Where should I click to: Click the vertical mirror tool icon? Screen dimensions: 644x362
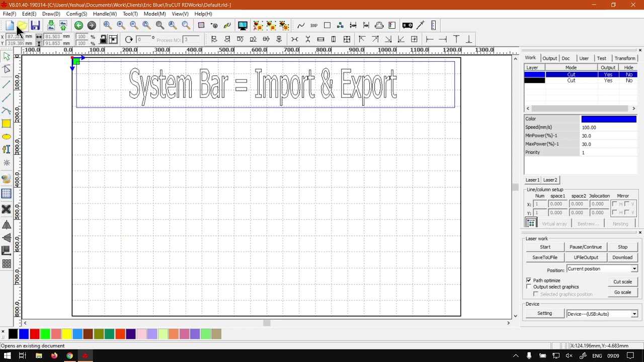point(7,238)
